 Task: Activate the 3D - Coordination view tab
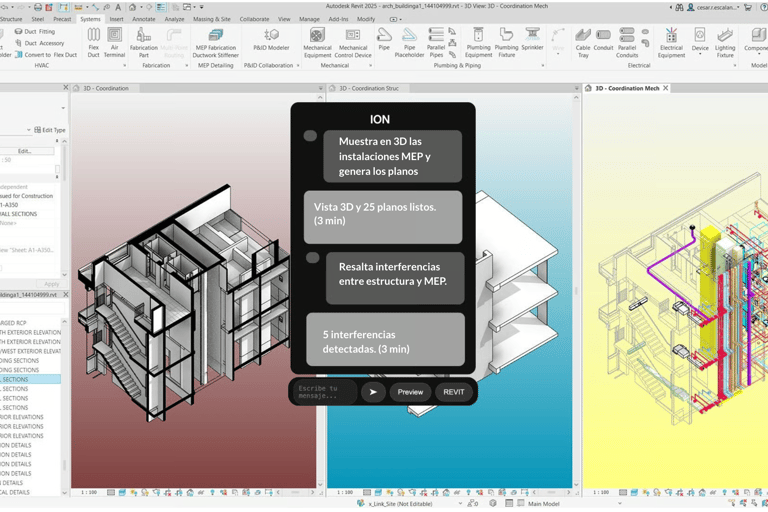(105, 88)
